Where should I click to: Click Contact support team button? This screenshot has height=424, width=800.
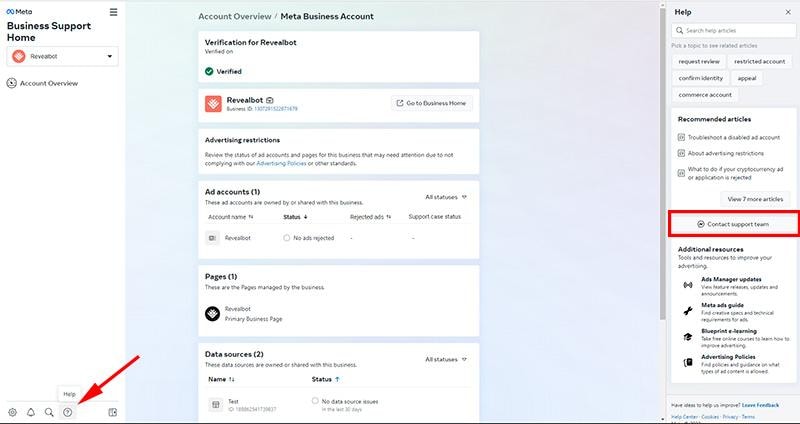click(x=732, y=224)
